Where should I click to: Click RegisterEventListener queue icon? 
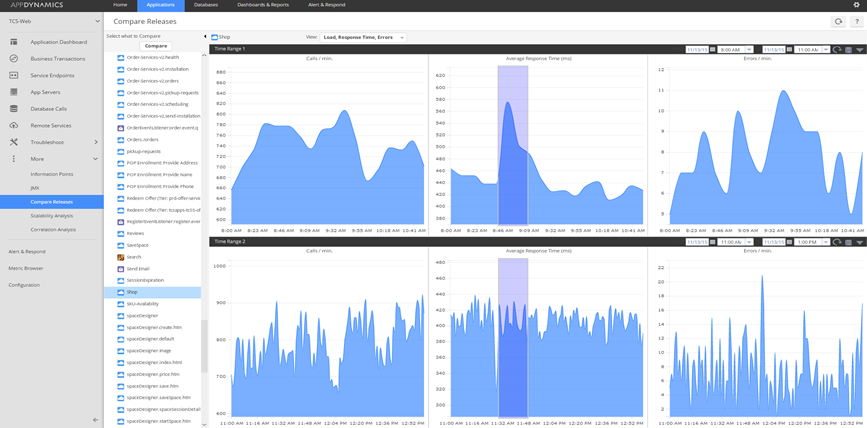click(121, 222)
